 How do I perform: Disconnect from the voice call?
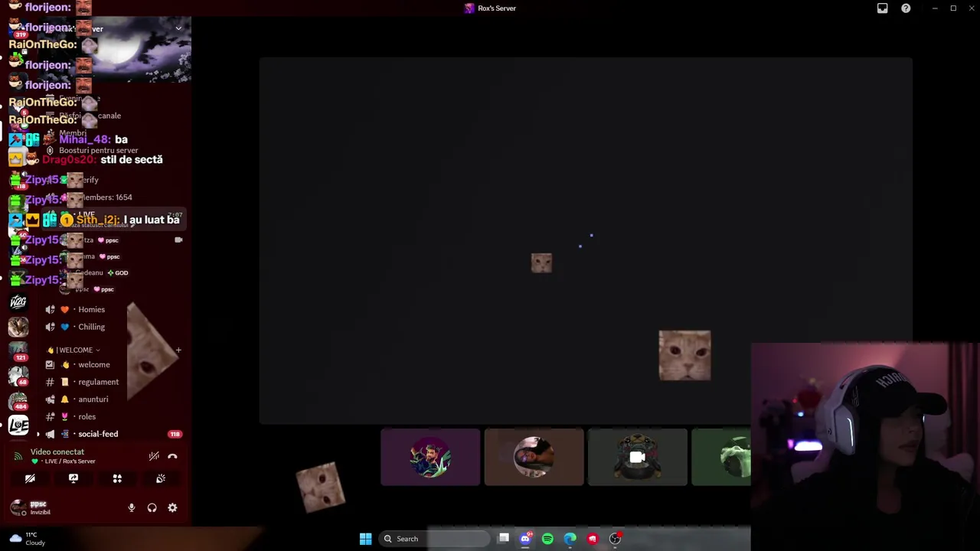[172, 456]
